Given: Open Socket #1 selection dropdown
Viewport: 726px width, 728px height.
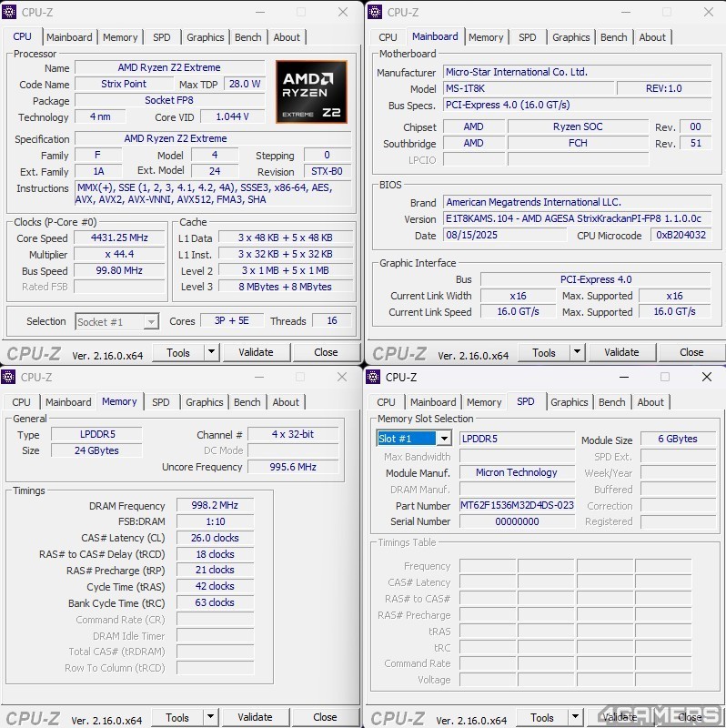Looking at the screenshot, I should coord(150,321).
